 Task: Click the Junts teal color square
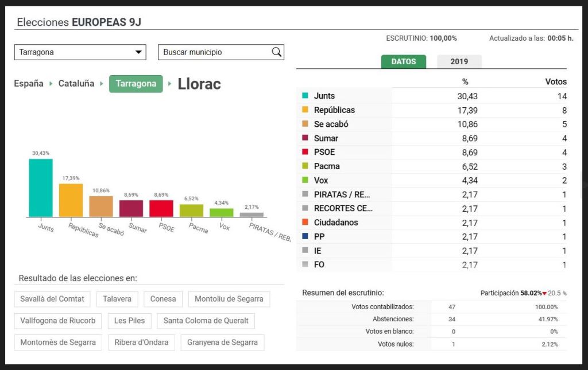coord(305,96)
